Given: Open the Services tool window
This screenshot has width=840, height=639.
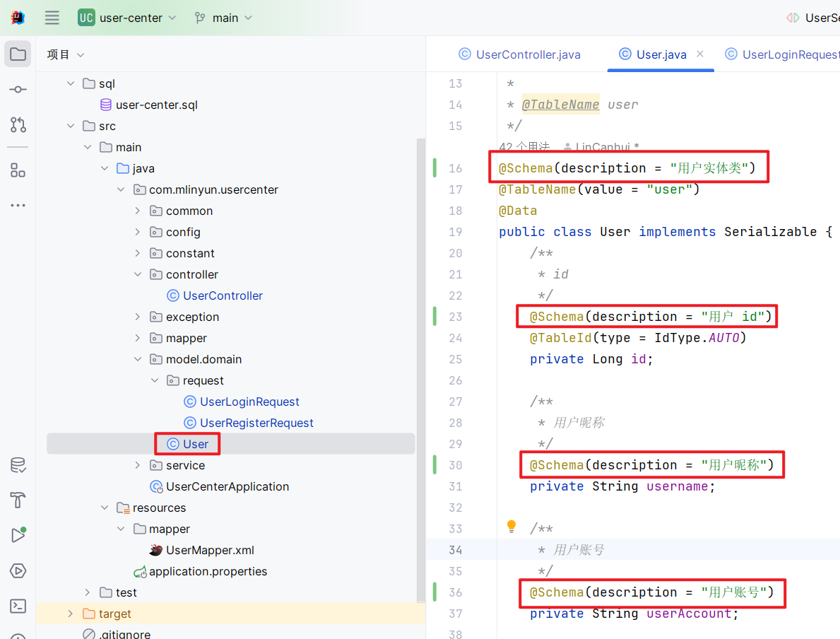Looking at the screenshot, I should 18,570.
